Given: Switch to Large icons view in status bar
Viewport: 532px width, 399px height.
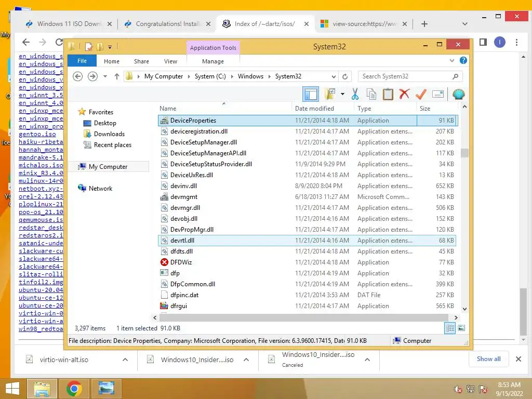Looking at the screenshot, I should point(461,328).
